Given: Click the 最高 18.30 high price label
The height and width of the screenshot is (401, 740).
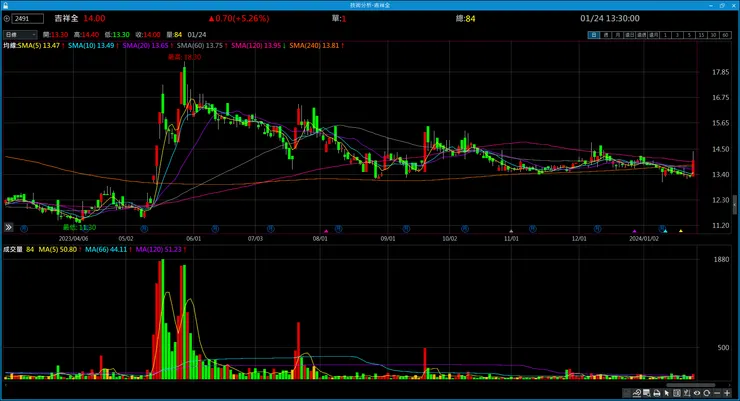Looking at the screenshot, I should [x=185, y=57].
